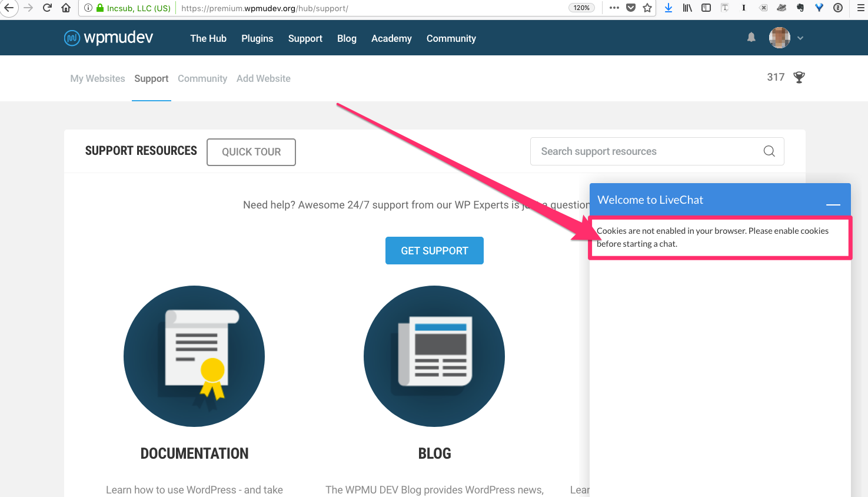Open Plugins in top navigation

[x=257, y=38]
